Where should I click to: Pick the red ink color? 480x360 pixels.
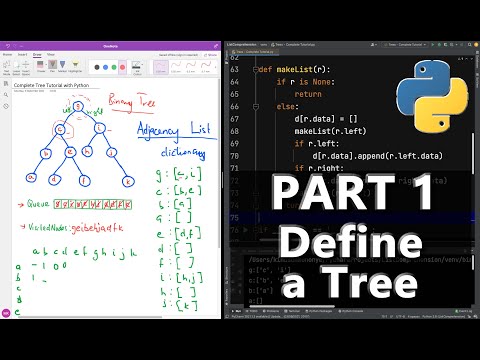(x=122, y=67)
